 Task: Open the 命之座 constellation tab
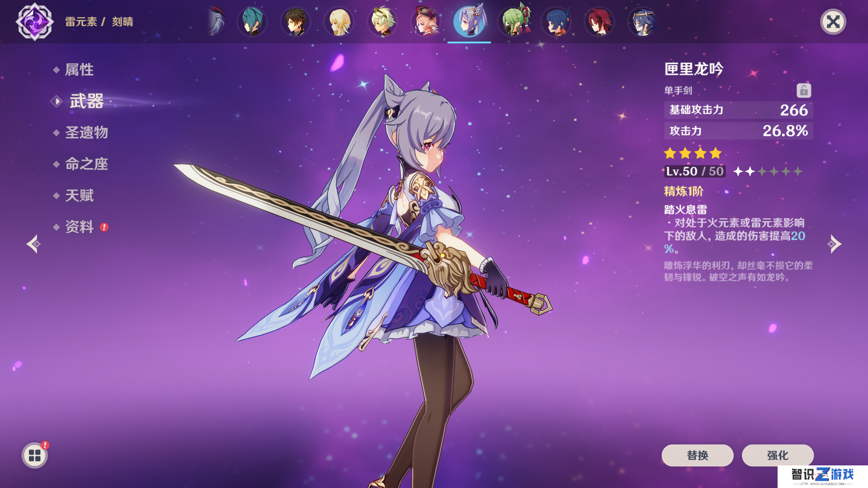point(86,164)
